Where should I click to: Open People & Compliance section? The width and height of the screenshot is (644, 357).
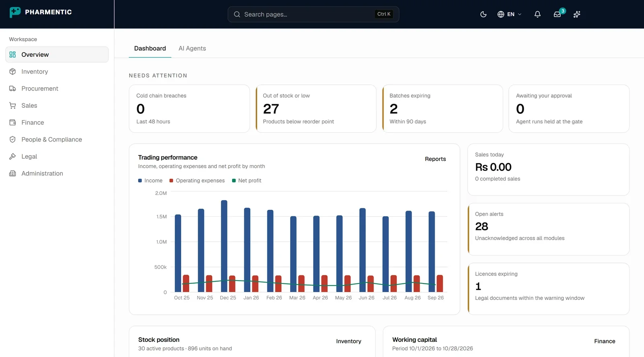coord(57,140)
